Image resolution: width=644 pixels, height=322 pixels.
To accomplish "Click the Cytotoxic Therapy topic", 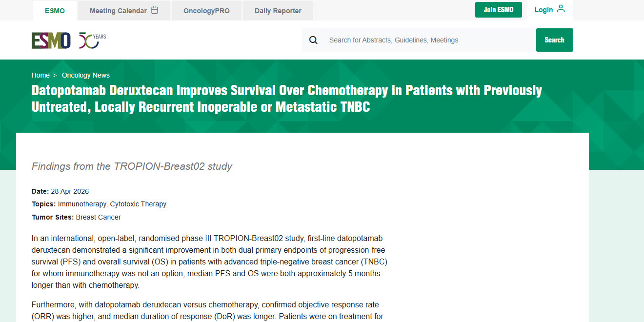I will (x=138, y=204).
